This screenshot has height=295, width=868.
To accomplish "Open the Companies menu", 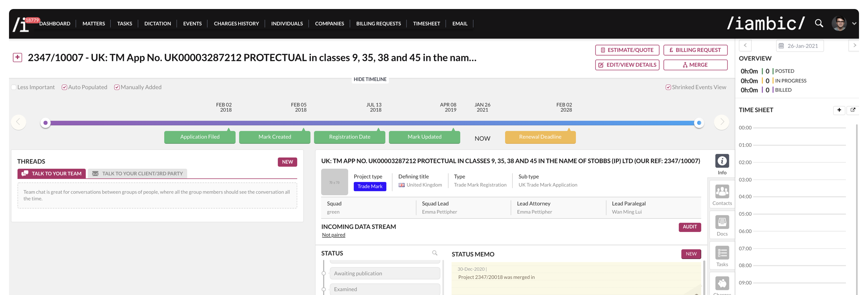I will tap(329, 24).
